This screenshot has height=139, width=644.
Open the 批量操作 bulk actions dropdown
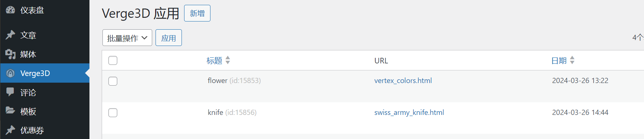point(127,38)
